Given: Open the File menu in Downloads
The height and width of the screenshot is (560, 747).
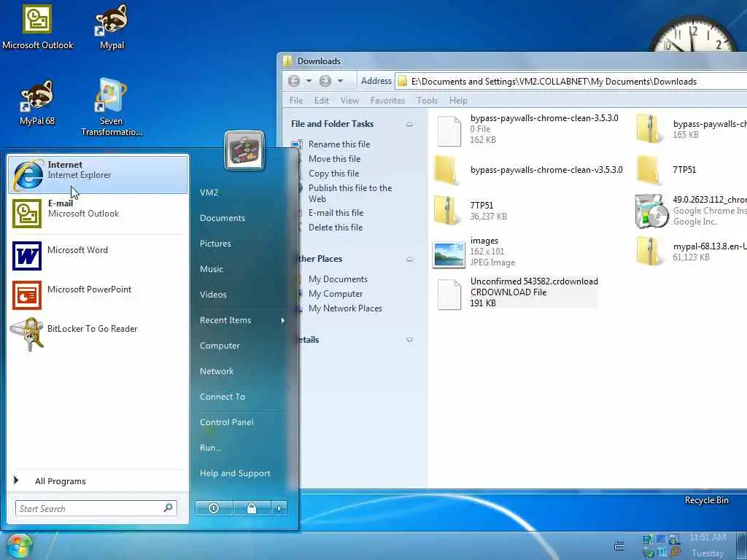Looking at the screenshot, I should [x=296, y=101].
